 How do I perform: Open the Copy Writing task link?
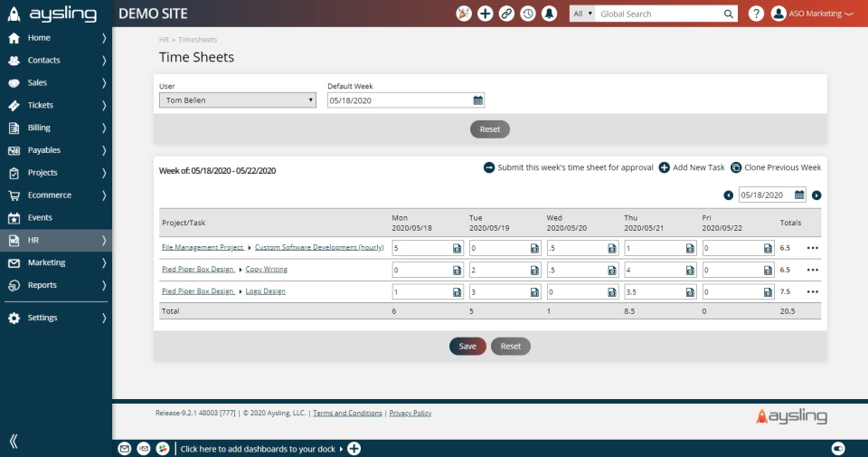pos(266,269)
